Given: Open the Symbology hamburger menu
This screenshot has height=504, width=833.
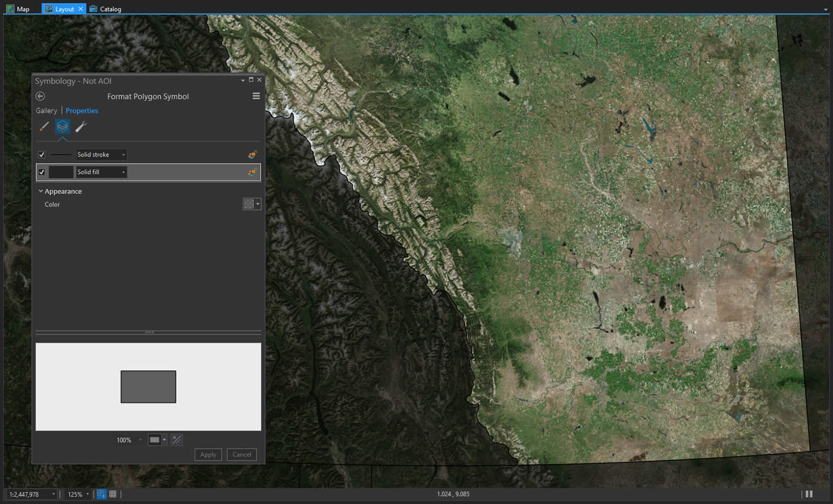Looking at the screenshot, I should click(256, 96).
